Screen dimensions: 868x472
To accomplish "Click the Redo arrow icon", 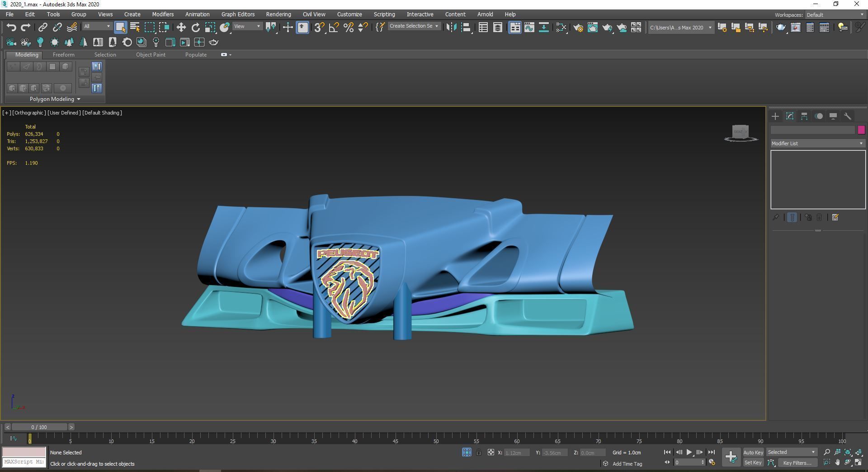I will (x=26, y=28).
